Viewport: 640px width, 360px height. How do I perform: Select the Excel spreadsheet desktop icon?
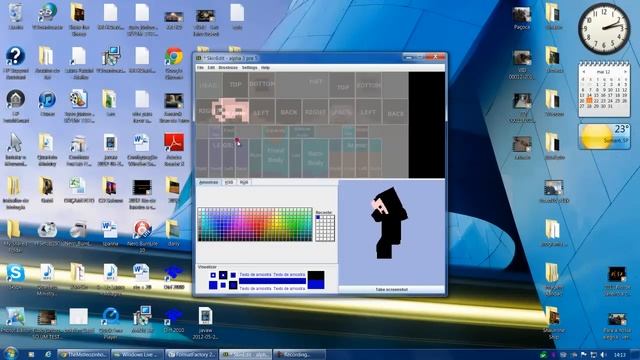tap(78, 190)
